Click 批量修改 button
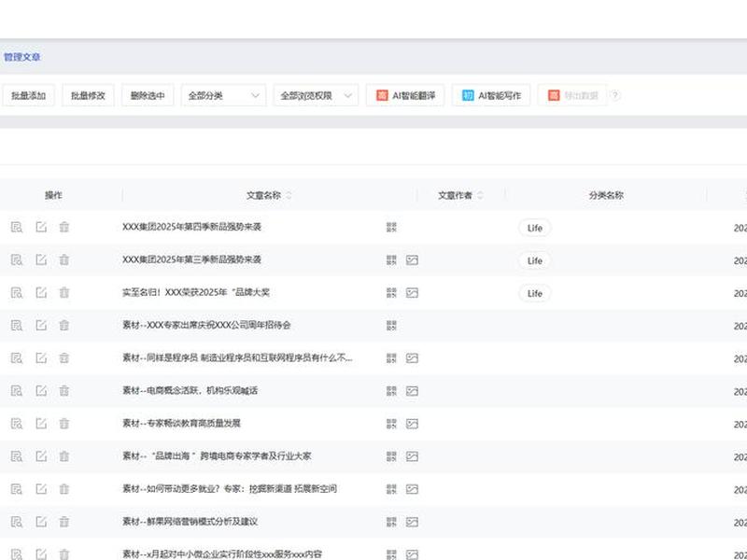Screen dimensions: 747x560 click(x=88, y=95)
